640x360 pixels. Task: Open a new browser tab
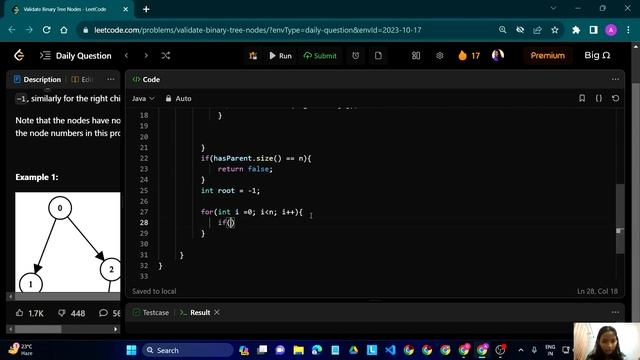coord(146,9)
